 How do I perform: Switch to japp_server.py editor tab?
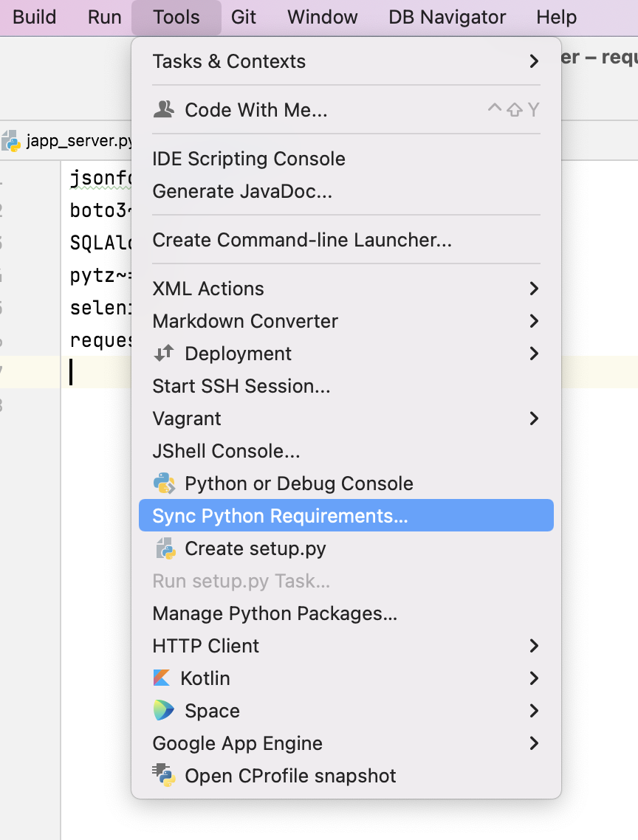pos(67,140)
